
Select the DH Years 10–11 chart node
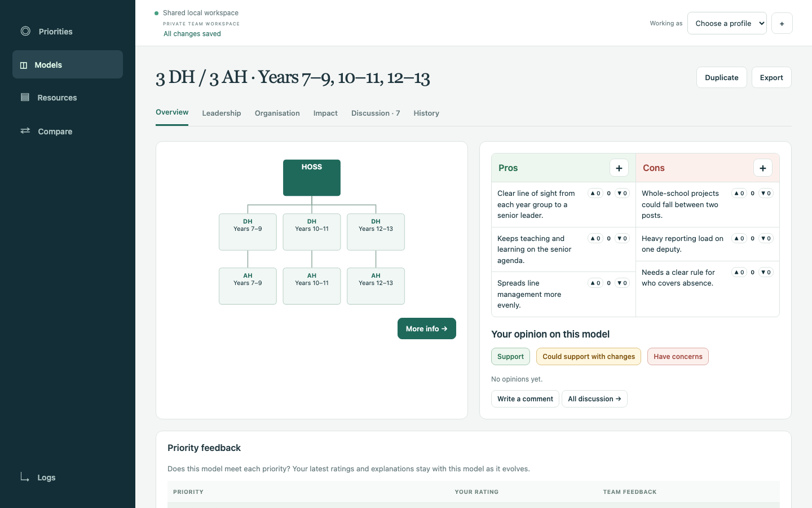(x=312, y=232)
